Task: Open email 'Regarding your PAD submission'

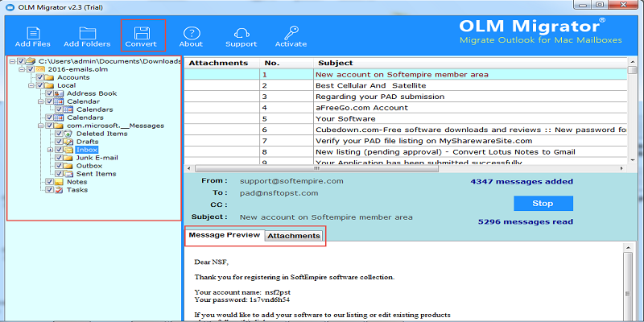Action: (x=406, y=97)
